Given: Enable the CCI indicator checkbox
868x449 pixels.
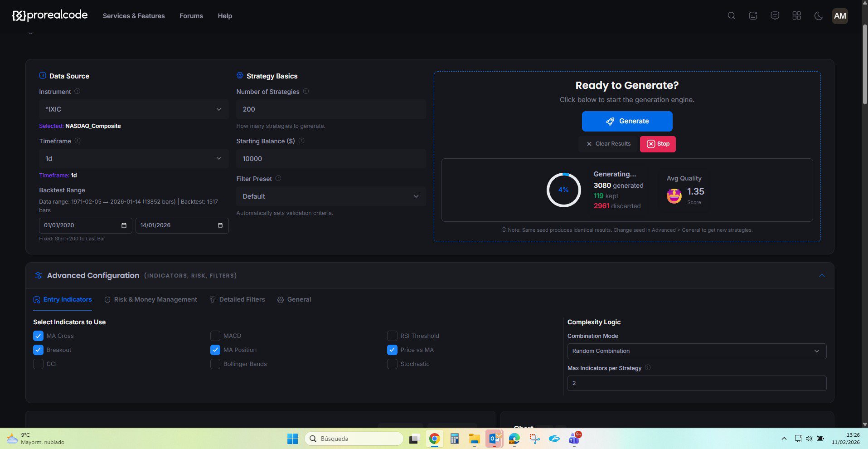Looking at the screenshot, I should tap(38, 364).
